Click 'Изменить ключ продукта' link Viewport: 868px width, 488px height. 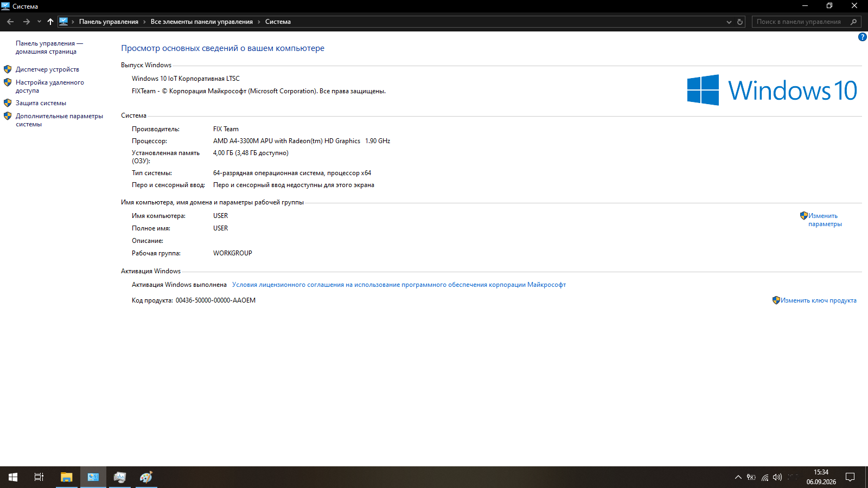818,300
